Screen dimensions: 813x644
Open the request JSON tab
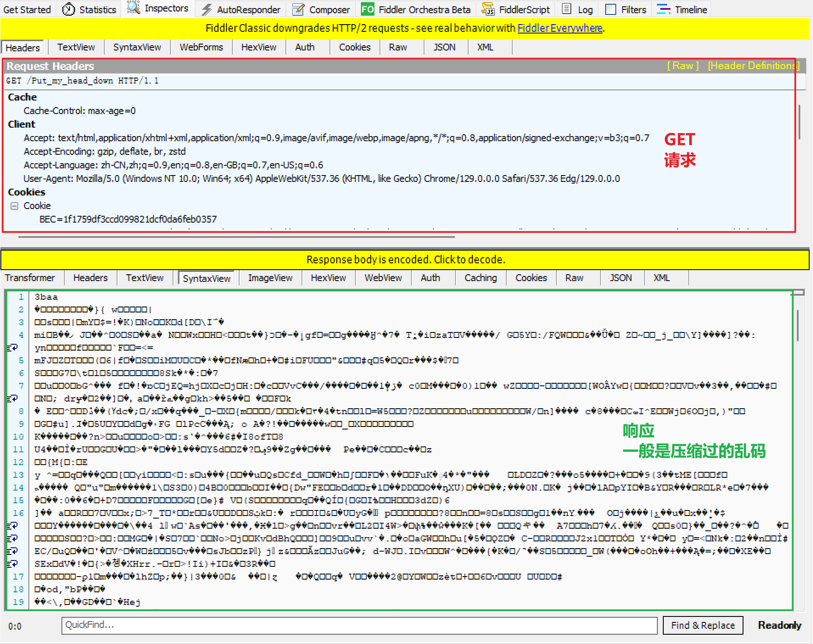pyautogui.click(x=444, y=47)
